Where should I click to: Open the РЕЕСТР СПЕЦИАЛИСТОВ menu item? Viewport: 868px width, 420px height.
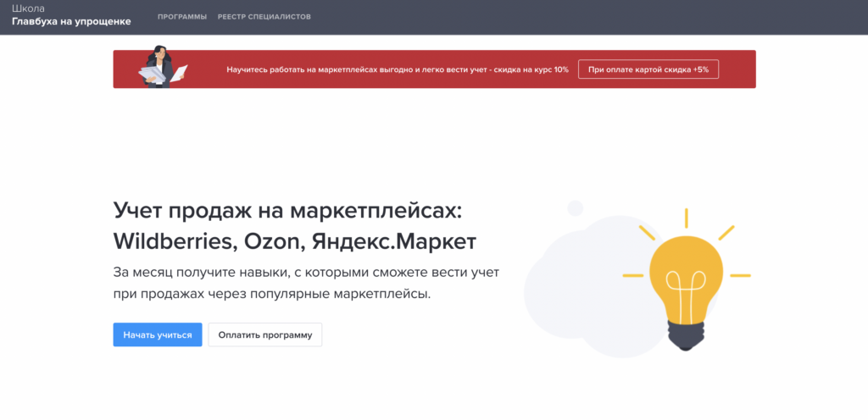(264, 17)
